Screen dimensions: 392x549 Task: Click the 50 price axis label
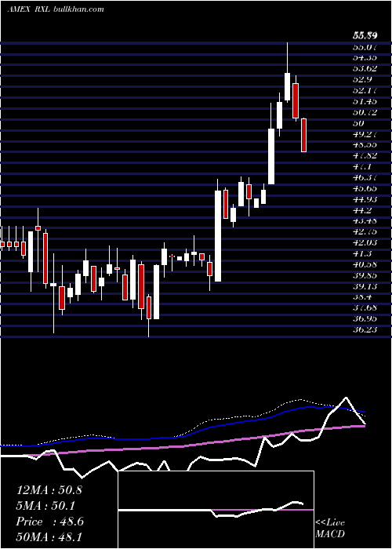click(358, 123)
